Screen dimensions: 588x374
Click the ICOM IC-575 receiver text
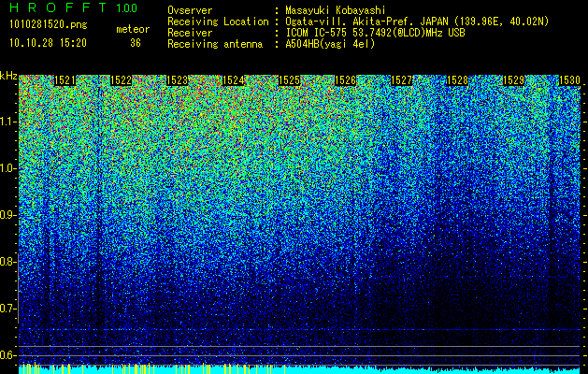click(375, 33)
